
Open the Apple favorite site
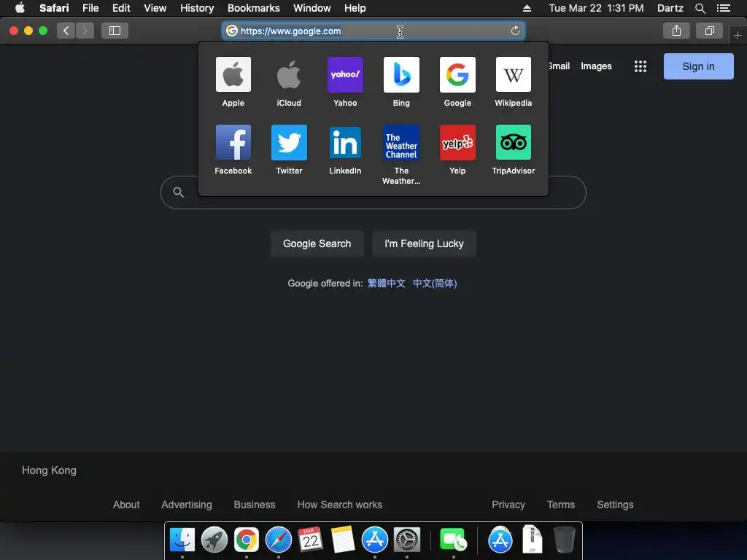tap(233, 82)
